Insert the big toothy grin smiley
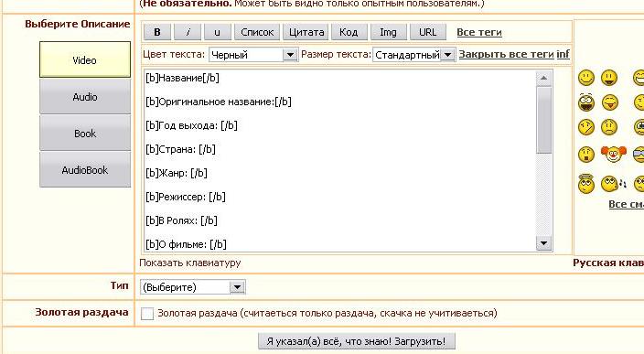This screenshot has height=354, width=644. click(x=639, y=78)
